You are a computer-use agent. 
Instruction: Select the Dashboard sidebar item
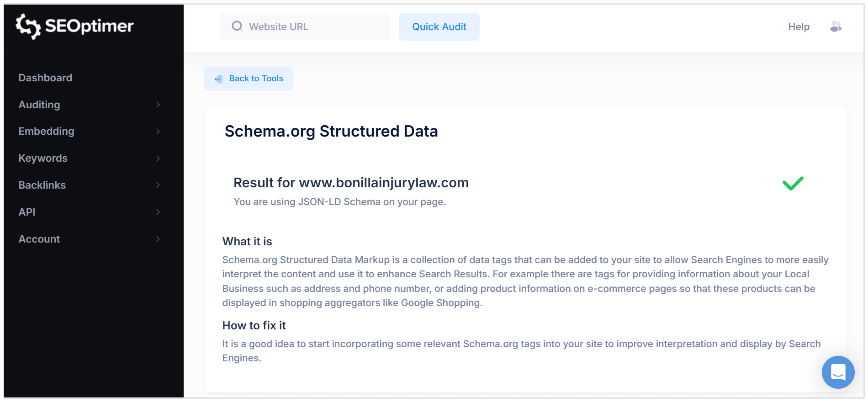click(45, 78)
